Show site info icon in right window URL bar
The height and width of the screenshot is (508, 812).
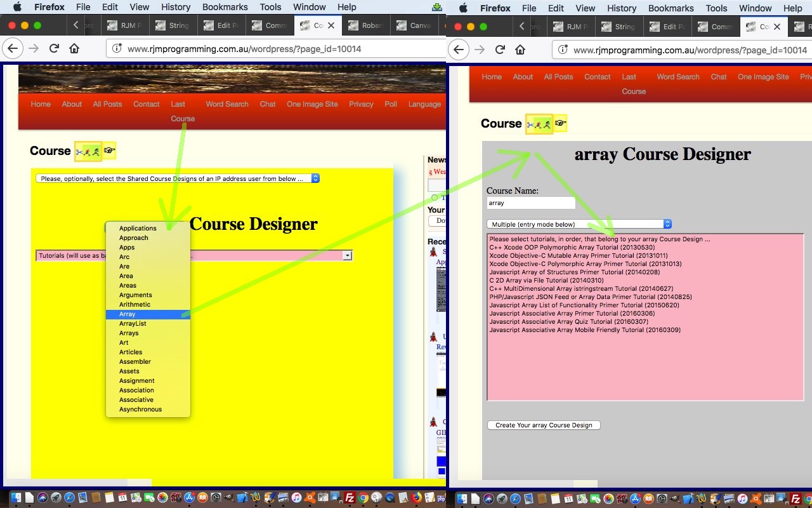tap(562, 50)
